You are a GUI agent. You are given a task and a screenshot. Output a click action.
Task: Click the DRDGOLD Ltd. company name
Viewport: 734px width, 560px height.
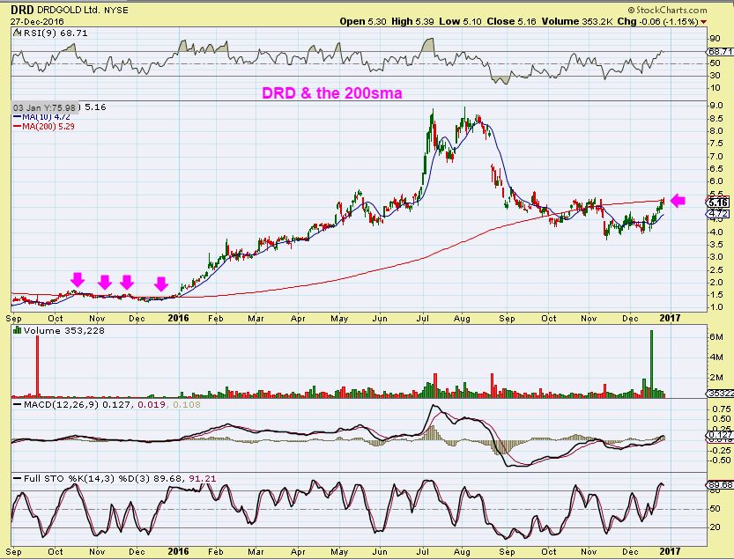click(69, 10)
